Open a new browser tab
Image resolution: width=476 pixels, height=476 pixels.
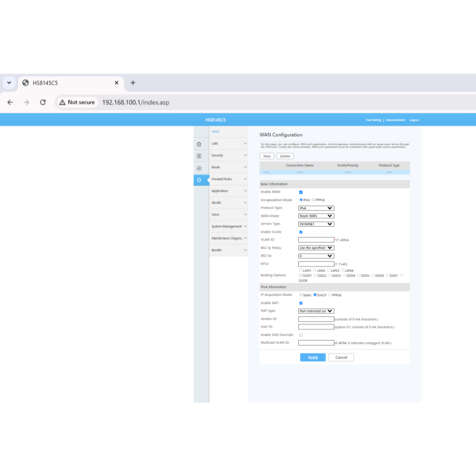coord(133,83)
